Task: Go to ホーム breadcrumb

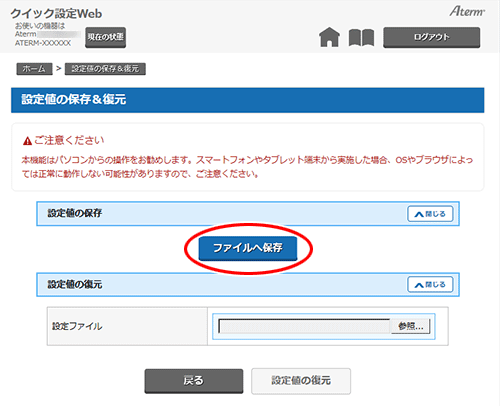Action: click(x=34, y=69)
